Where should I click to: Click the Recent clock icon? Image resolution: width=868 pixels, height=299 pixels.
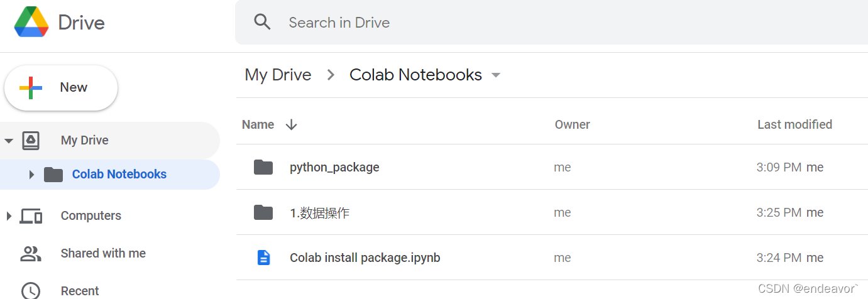click(31, 291)
